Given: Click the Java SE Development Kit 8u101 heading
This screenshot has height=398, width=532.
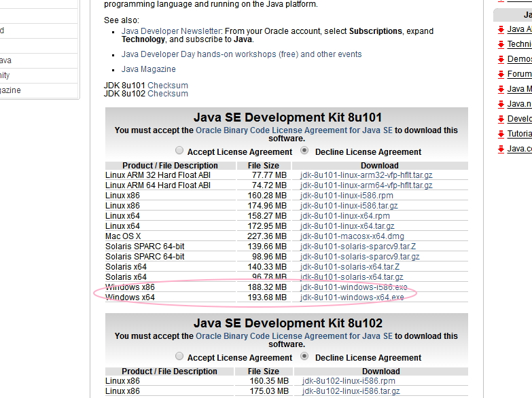Looking at the screenshot, I should (287, 117).
